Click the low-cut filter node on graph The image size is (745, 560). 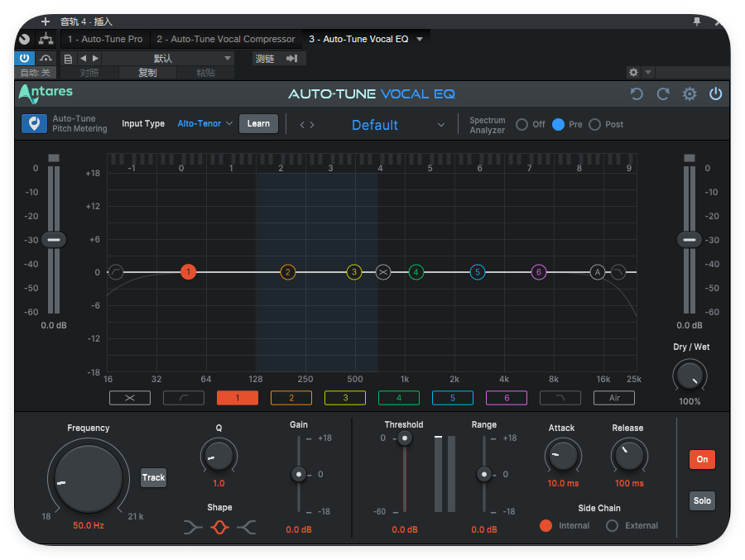[x=116, y=272]
